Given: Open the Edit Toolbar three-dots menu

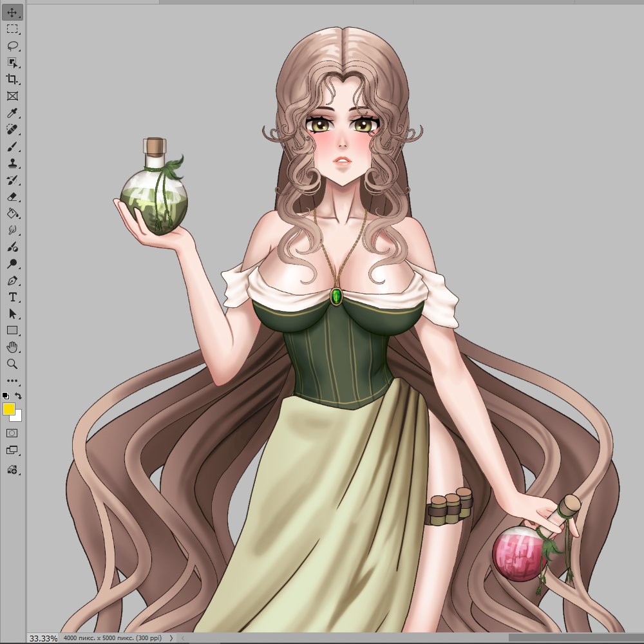Looking at the screenshot, I should (12, 381).
